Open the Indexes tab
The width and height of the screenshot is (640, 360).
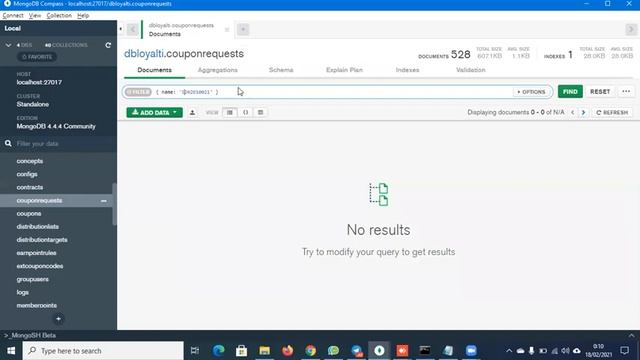point(407,70)
